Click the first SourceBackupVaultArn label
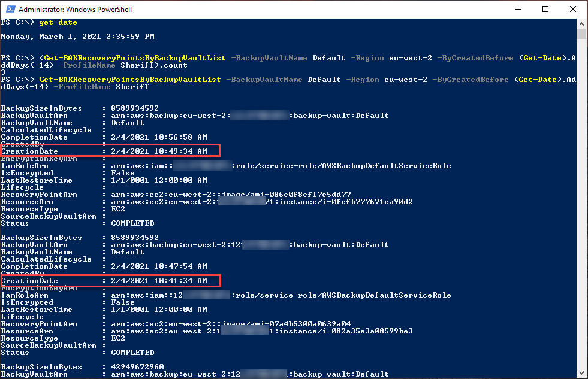 [49, 216]
